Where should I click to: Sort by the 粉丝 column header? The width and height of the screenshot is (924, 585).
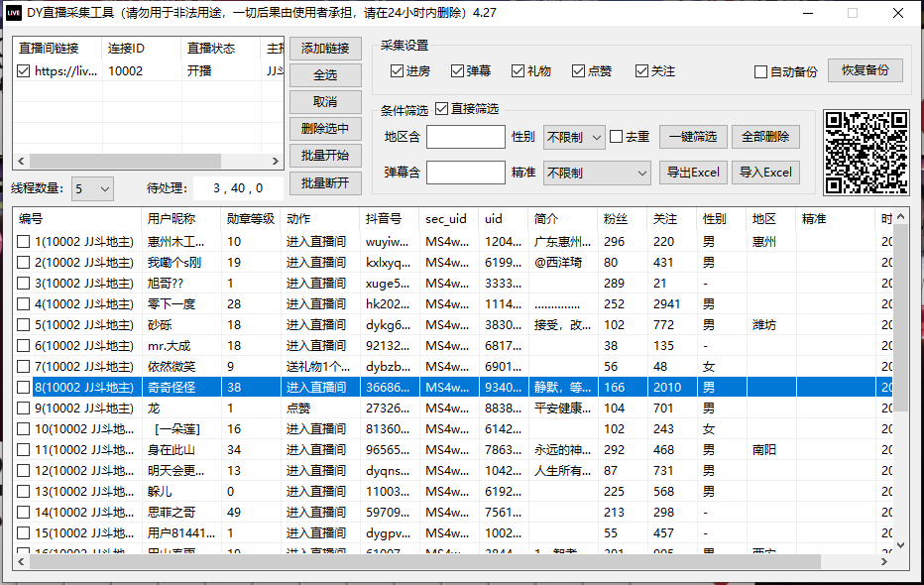coord(615,219)
